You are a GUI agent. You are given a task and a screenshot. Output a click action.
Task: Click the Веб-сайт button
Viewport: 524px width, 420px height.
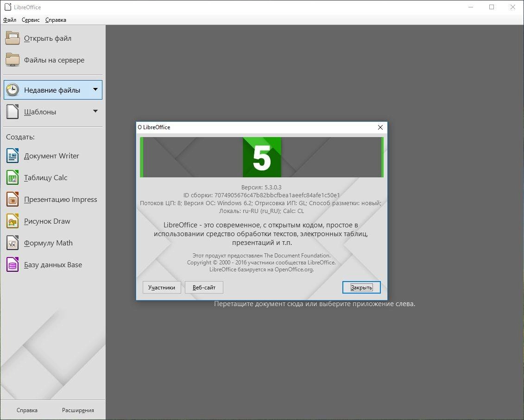tap(204, 288)
